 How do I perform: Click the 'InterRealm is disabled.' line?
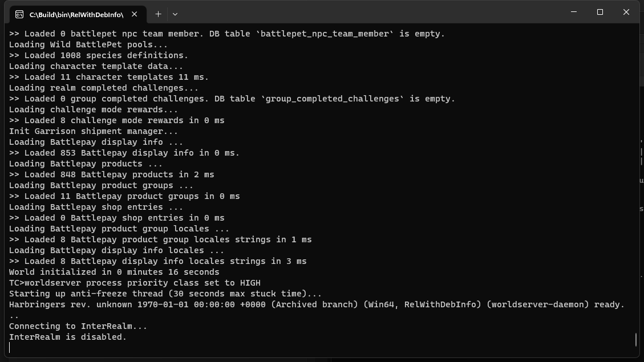click(68, 337)
